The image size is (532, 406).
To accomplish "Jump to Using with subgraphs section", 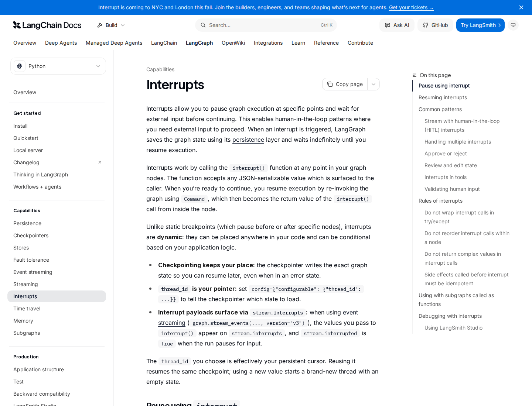I will tap(456, 300).
